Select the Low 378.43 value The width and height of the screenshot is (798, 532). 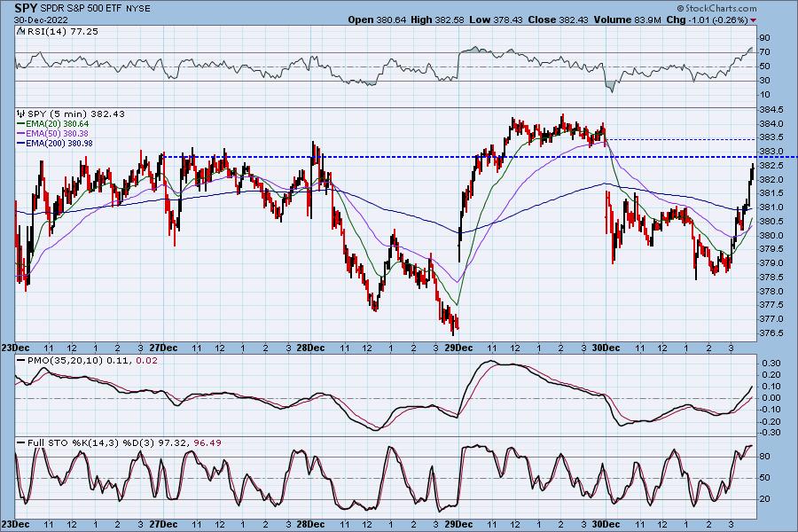[x=496, y=20]
